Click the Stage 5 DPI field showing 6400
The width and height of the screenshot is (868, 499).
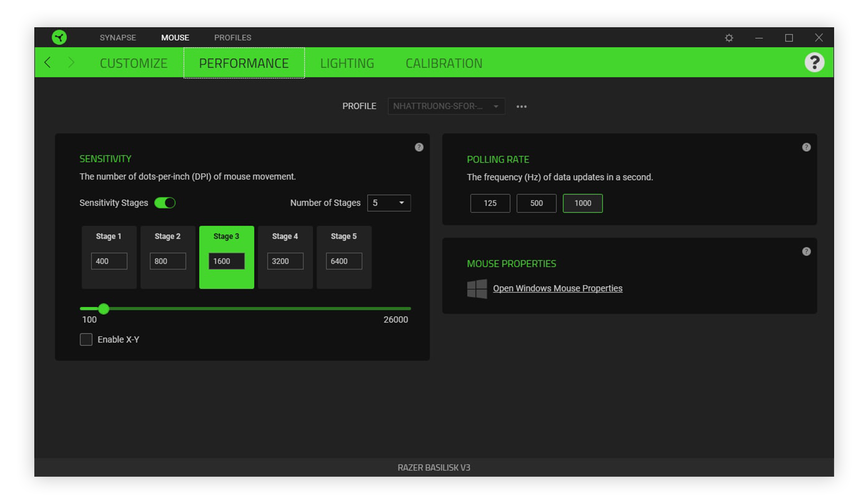pos(344,261)
